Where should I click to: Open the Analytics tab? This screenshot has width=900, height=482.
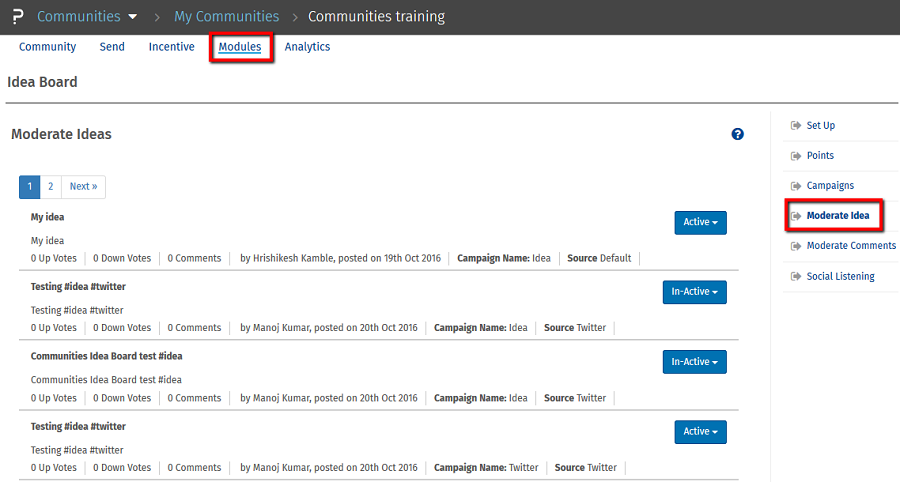click(x=307, y=47)
